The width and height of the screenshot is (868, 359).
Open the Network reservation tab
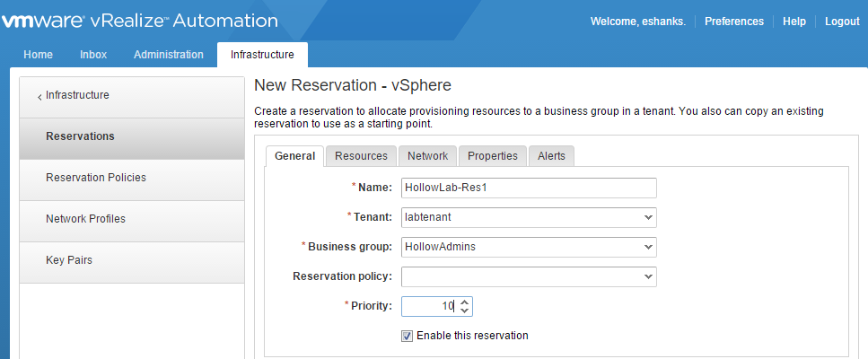(427, 156)
